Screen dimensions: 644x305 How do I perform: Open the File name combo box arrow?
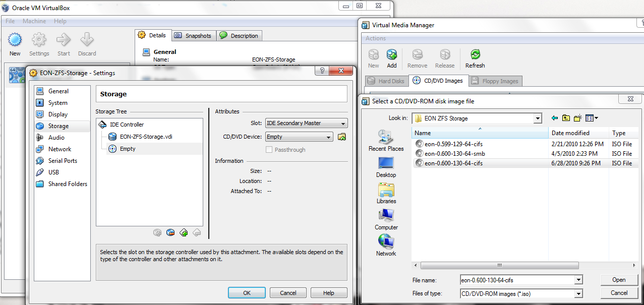click(x=578, y=280)
